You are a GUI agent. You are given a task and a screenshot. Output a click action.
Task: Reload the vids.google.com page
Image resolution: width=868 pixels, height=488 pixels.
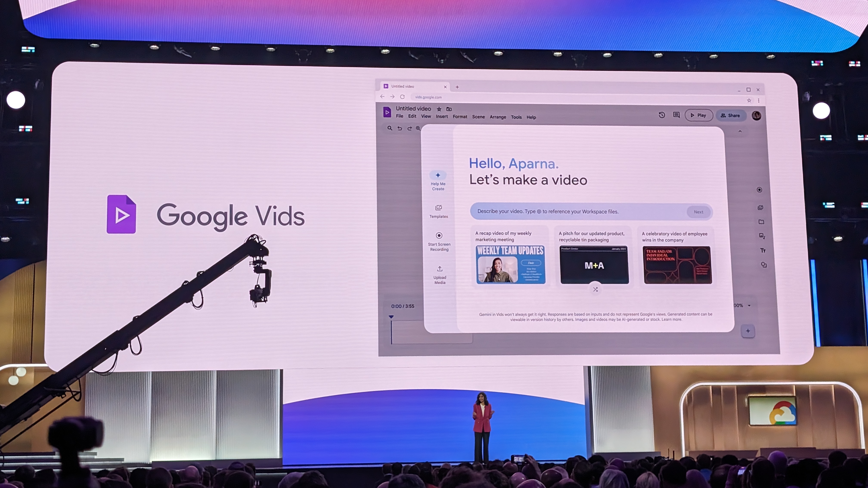pyautogui.click(x=402, y=97)
